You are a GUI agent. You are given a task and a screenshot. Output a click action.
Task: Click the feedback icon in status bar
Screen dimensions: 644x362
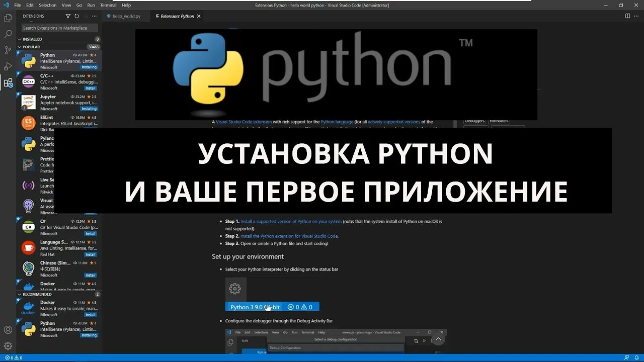[627, 358]
